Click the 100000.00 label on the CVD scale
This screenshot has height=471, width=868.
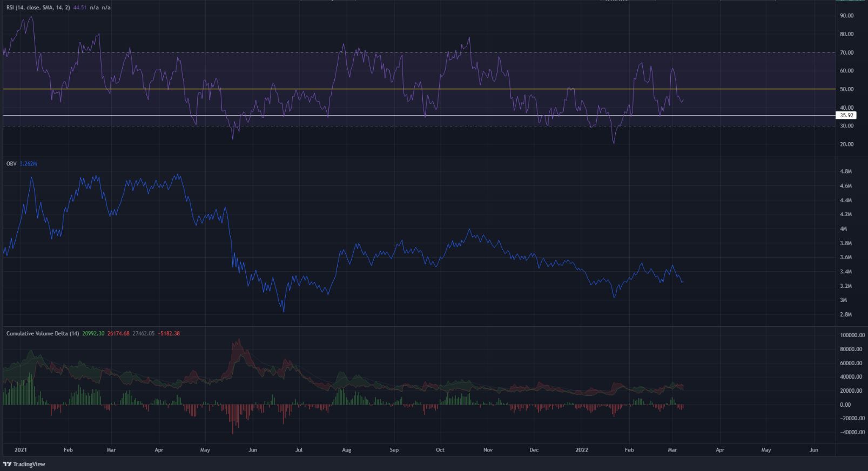[x=852, y=335]
